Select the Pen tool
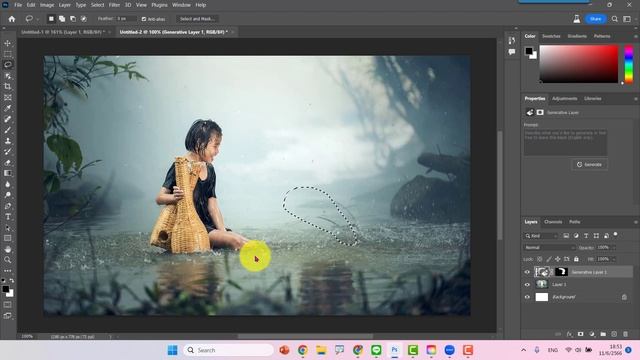This screenshot has height=360, width=640. (7, 206)
